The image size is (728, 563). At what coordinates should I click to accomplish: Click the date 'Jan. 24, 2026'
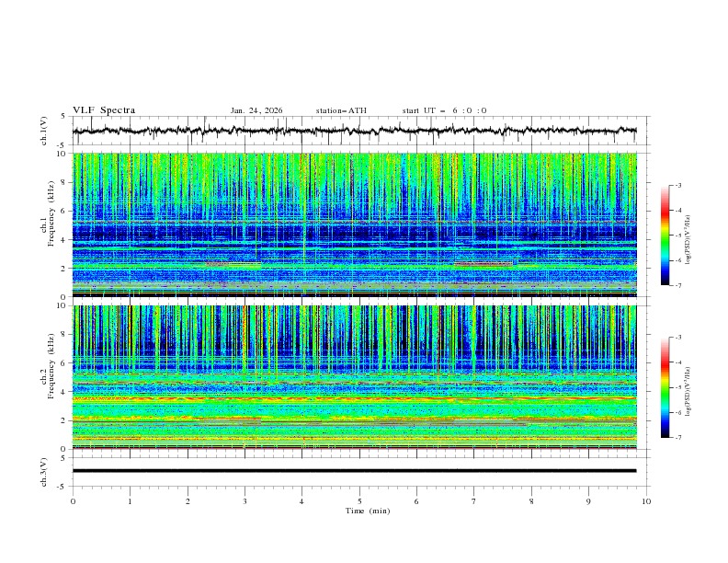click(x=256, y=110)
